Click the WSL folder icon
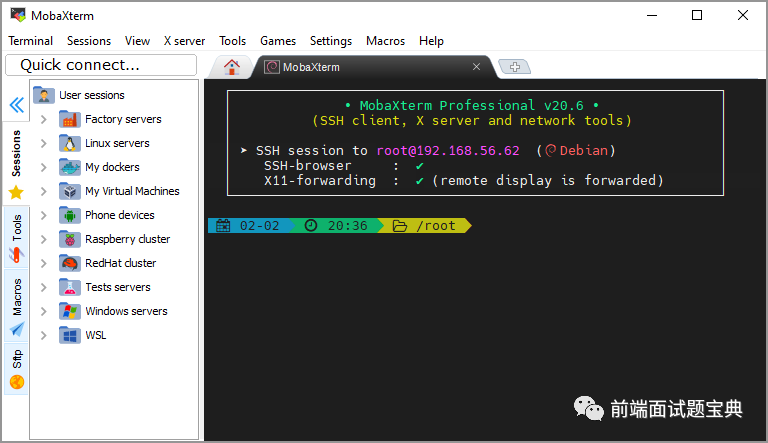Viewport: 768px width, 443px height. click(70, 335)
